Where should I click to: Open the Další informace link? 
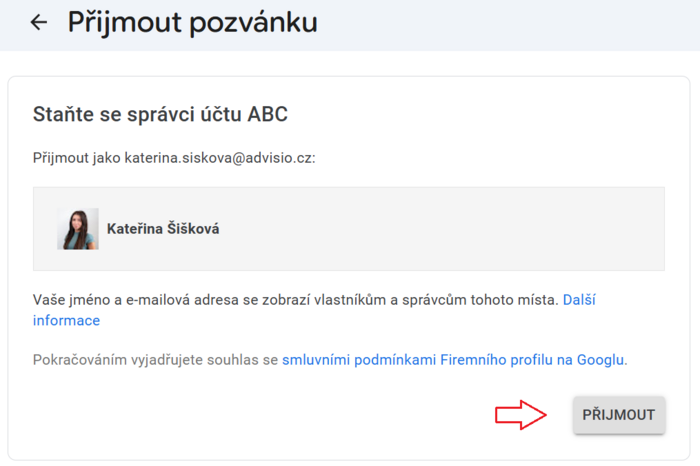coord(579,300)
